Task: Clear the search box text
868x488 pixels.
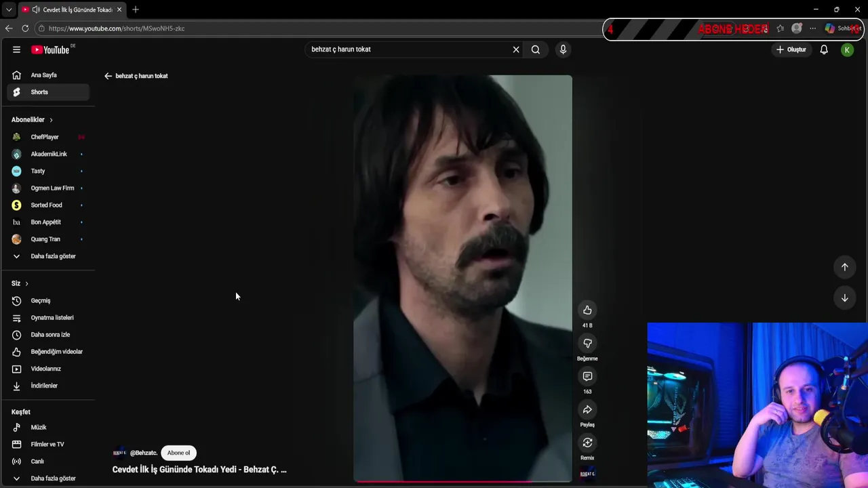Action: point(516,49)
